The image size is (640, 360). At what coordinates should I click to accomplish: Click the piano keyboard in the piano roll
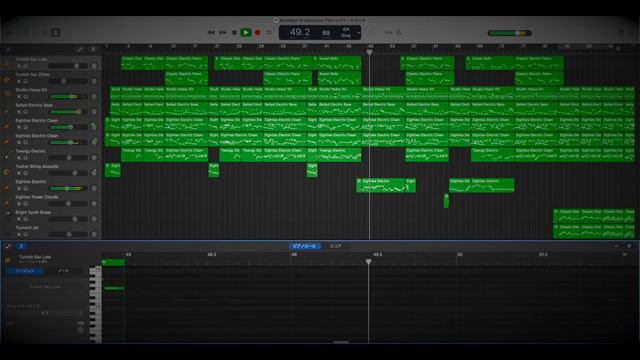tap(95, 304)
